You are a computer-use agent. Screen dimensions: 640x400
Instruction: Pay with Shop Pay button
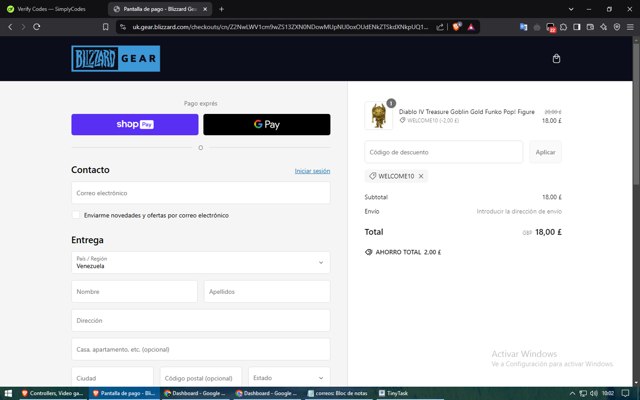click(135, 124)
